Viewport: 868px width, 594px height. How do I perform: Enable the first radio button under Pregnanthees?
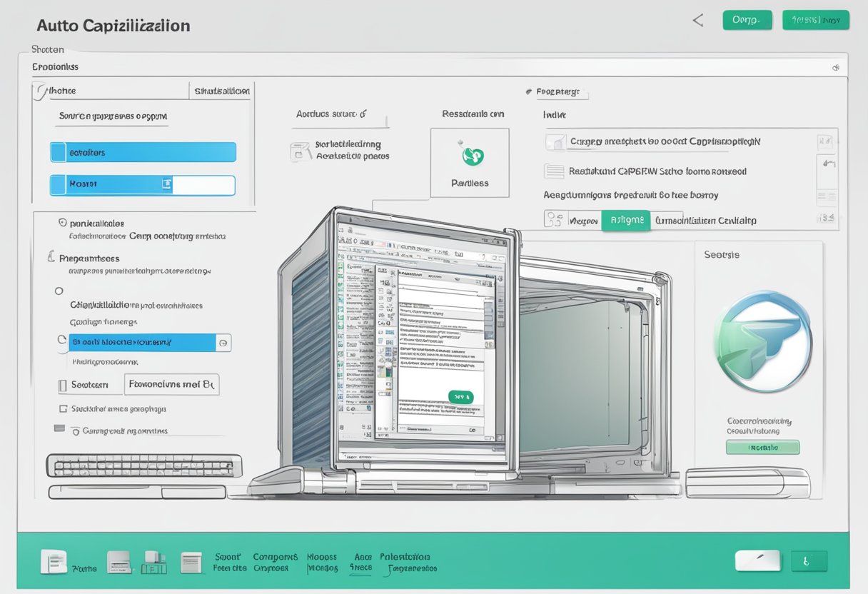click(59, 291)
